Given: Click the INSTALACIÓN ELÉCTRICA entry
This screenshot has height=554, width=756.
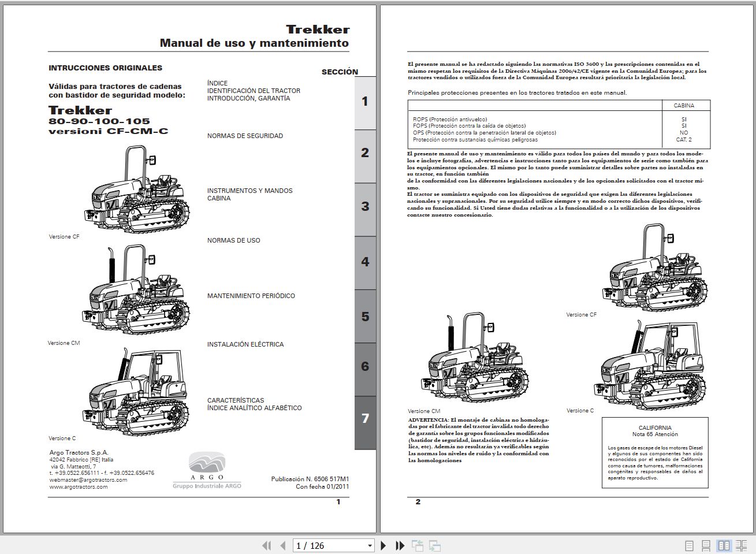Looking at the screenshot, I should tap(245, 344).
